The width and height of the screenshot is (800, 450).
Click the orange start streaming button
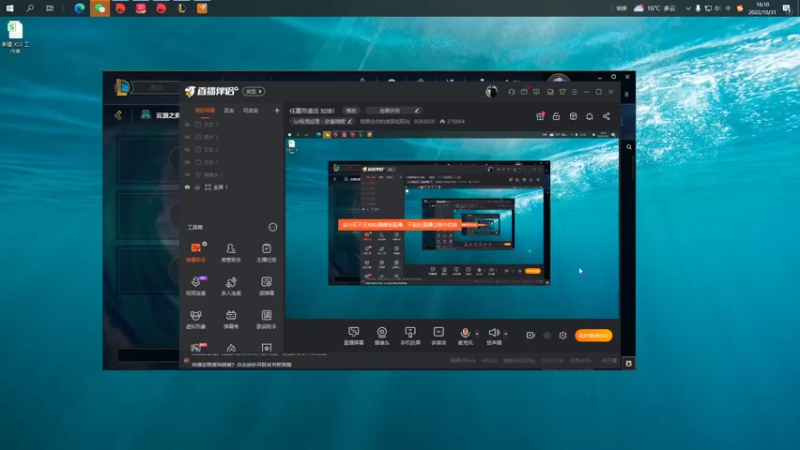[593, 335]
